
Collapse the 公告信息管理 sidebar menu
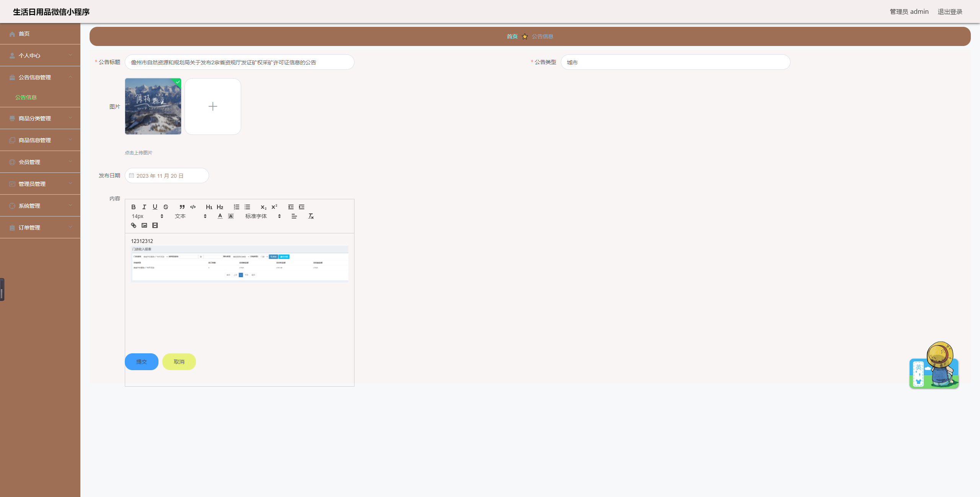click(x=40, y=77)
